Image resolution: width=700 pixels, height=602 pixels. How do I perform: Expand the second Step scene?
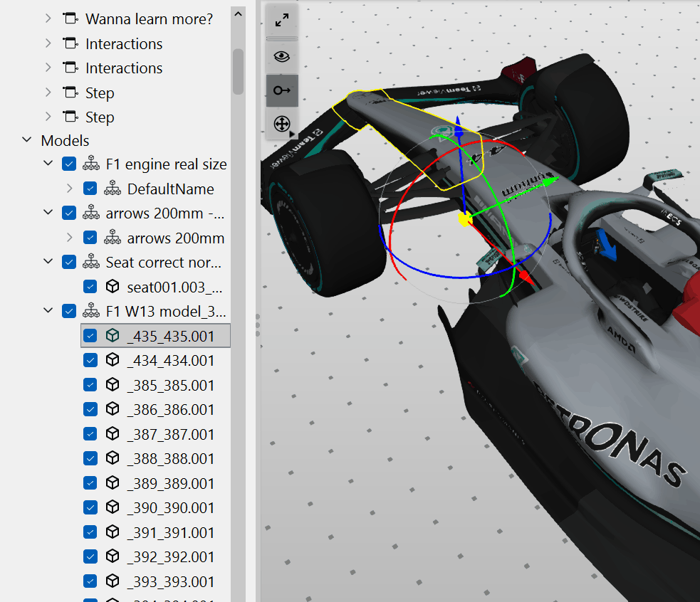(x=48, y=117)
